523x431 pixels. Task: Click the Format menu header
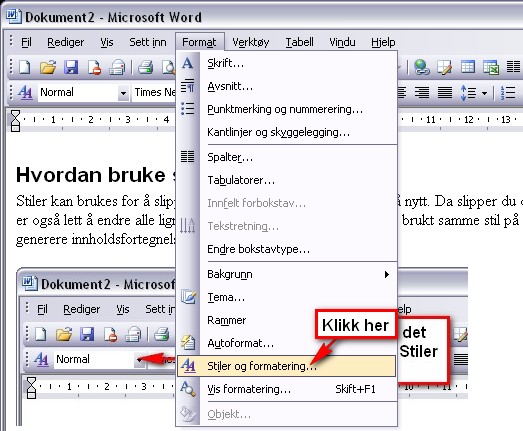(x=199, y=42)
